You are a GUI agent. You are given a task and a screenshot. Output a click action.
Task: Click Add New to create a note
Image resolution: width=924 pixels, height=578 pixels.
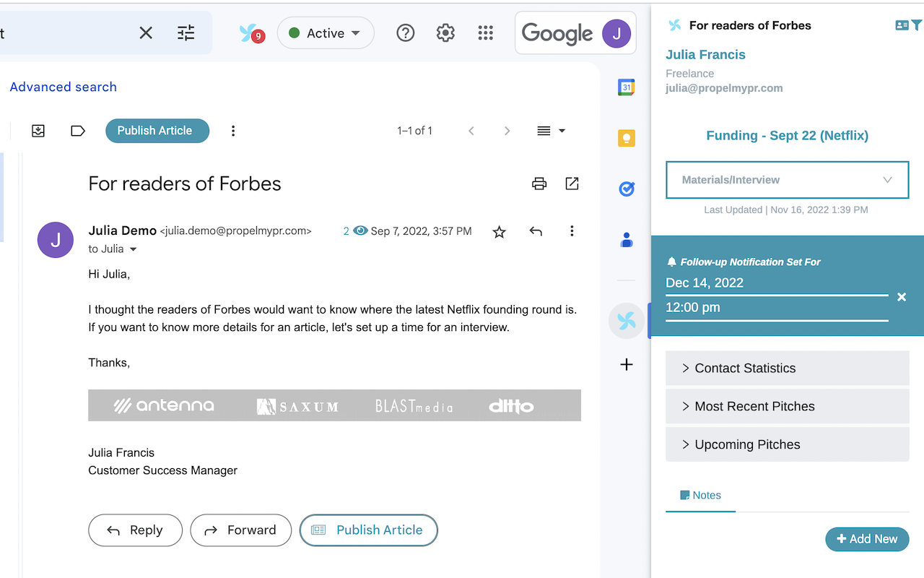(x=867, y=539)
